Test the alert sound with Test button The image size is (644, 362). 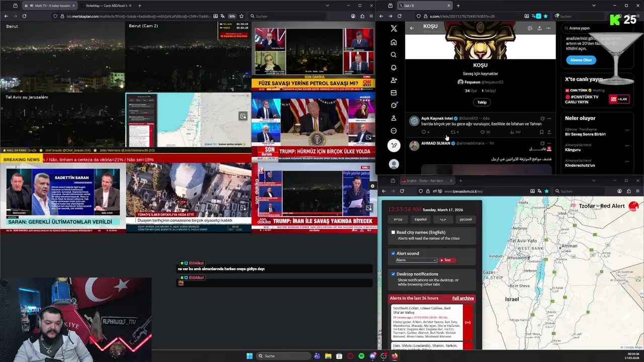point(447,260)
